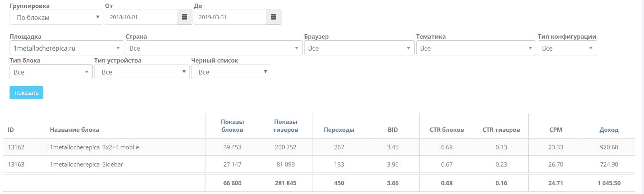Open calendar picker for the До date
The image size is (644, 194).
tap(274, 17)
